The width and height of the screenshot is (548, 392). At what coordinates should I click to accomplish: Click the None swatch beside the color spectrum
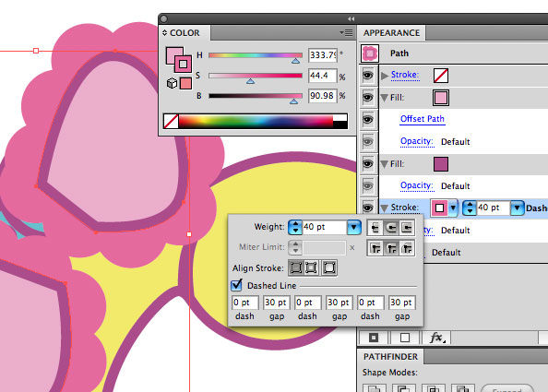pyautogui.click(x=172, y=121)
